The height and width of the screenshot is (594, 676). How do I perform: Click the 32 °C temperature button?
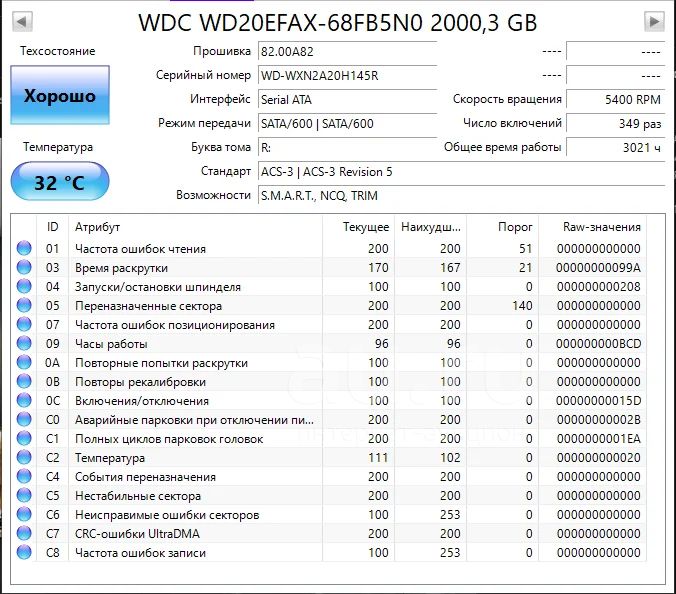click(60, 181)
